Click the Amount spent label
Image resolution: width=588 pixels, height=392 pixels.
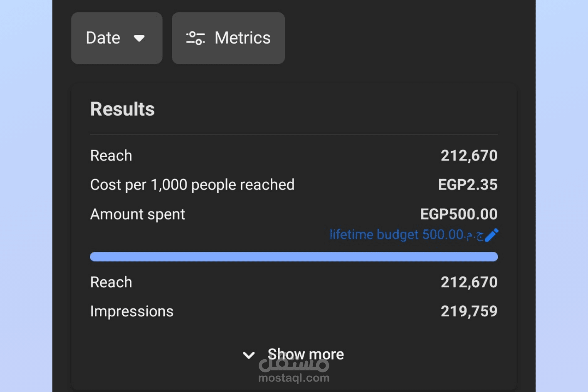coord(137,214)
